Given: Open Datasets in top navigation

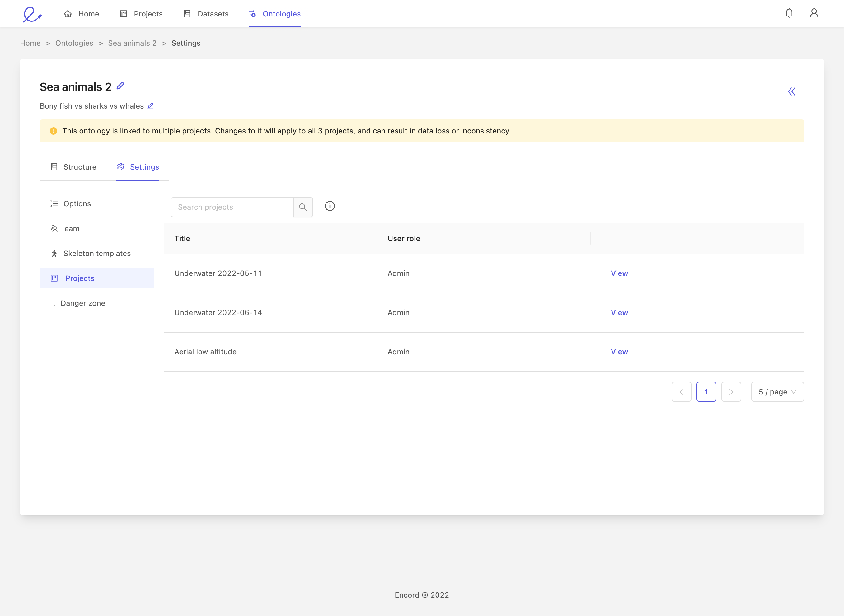Looking at the screenshot, I should point(206,14).
